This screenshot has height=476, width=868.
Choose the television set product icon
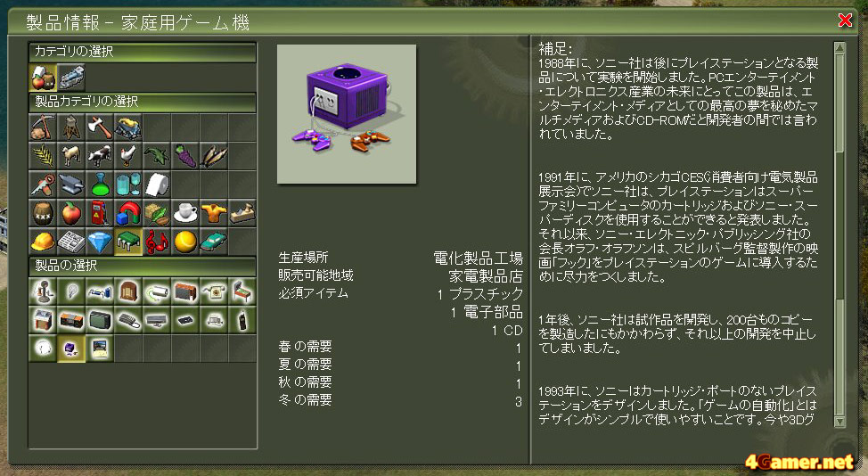click(x=100, y=320)
